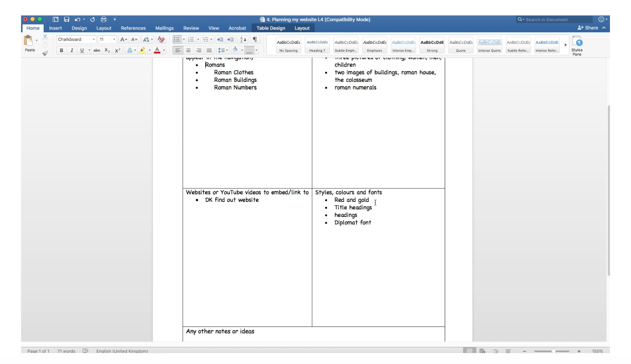This screenshot has width=631, height=364.
Task: Click the Print icon
Action: point(104,19)
